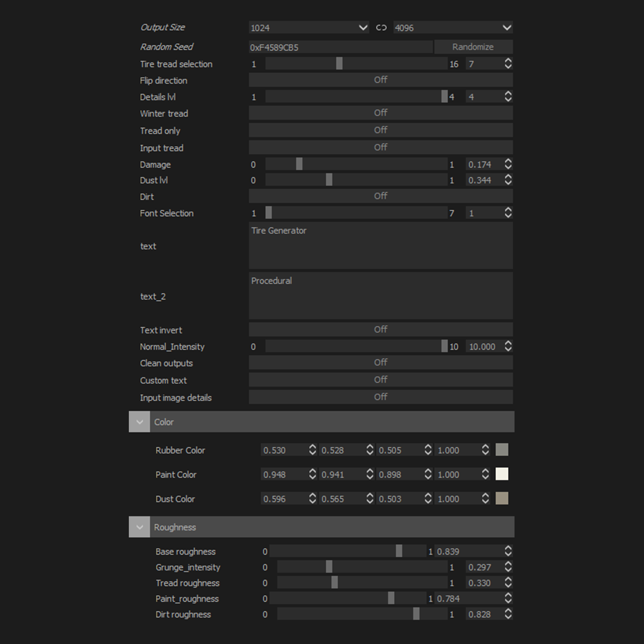The height and width of the screenshot is (644, 644).
Task: Click Paint Color red value 0.948
Action: pos(285,475)
